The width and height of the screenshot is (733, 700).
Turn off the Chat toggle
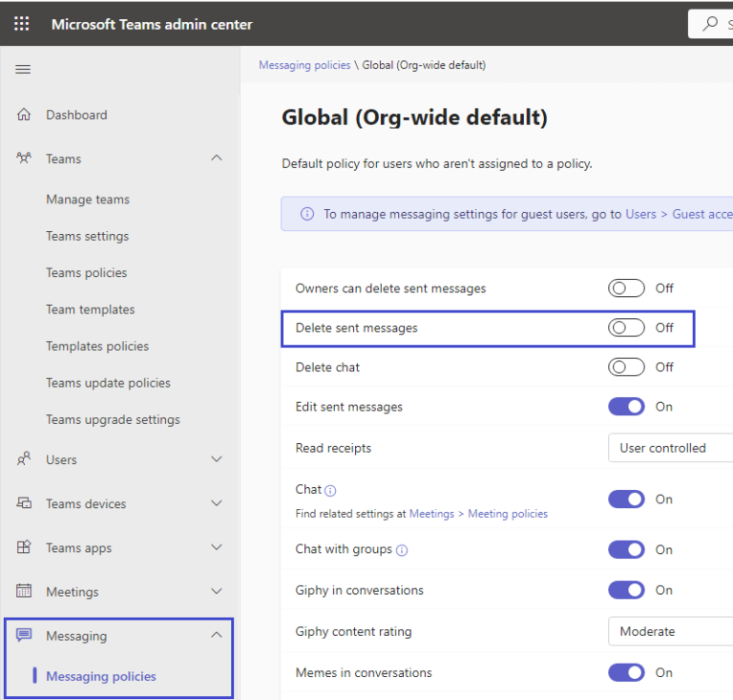[626, 498]
